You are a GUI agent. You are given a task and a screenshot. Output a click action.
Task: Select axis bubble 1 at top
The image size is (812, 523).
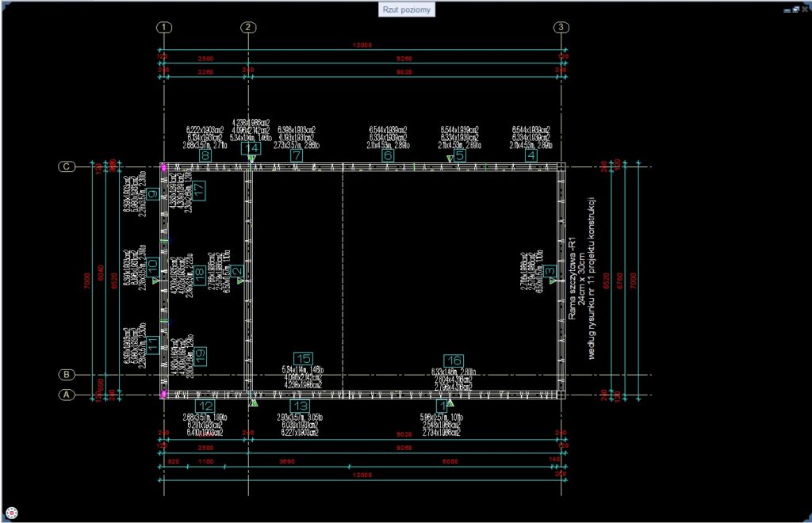[x=164, y=28]
